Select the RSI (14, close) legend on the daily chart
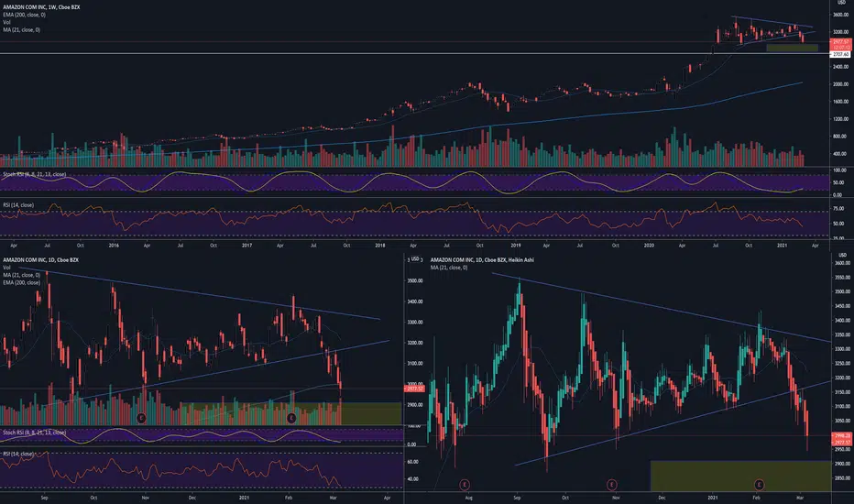Viewport: 854px width, 504px height. pyautogui.click(x=18, y=454)
